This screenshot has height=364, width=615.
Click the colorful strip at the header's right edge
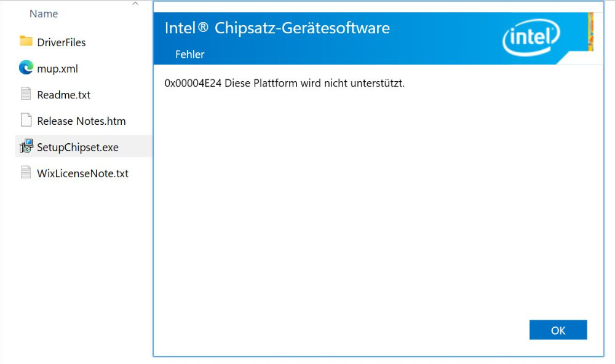[591, 32]
